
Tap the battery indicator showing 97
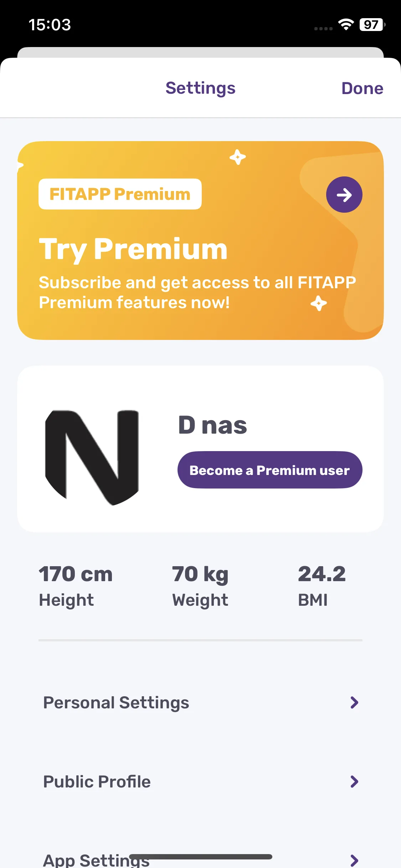(x=372, y=25)
